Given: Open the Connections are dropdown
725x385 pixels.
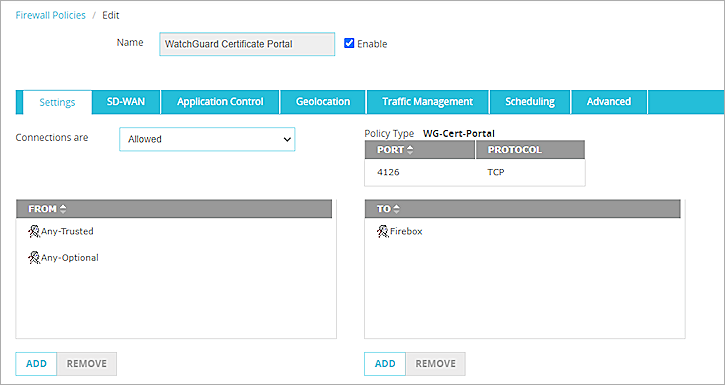Looking at the screenshot, I should click(207, 139).
